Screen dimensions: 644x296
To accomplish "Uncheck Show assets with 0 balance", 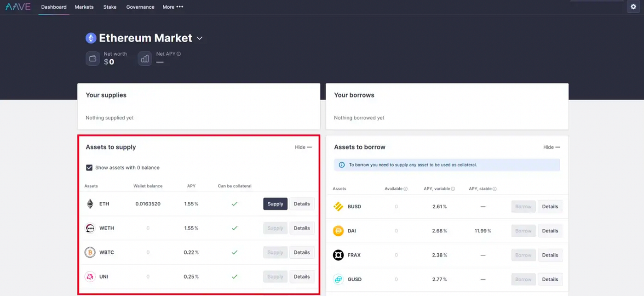I will [89, 168].
